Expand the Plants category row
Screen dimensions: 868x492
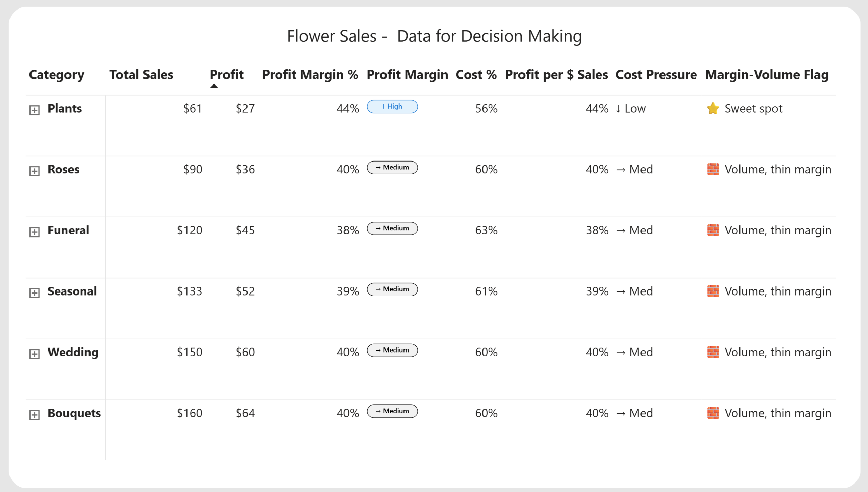pyautogui.click(x=34, y=110)
